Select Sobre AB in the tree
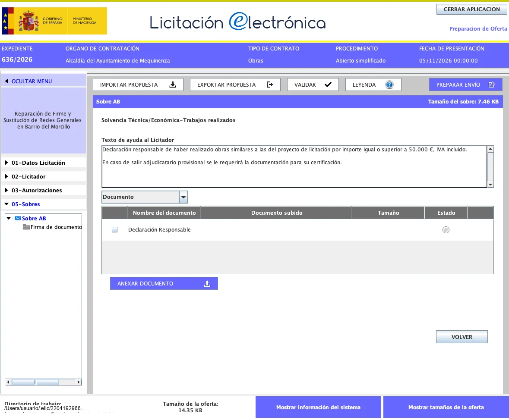The height and width of the screenshot is (420, 509). coord(34,218)
